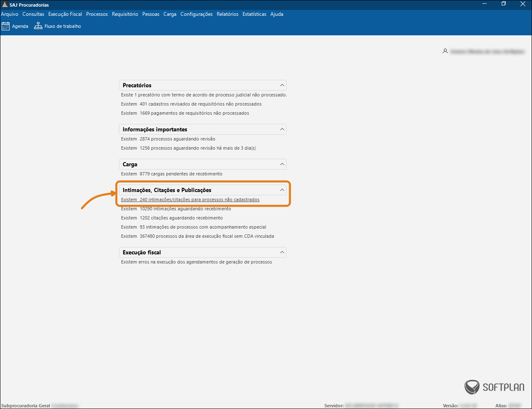The width and height of the screenshot is (532, 409).
Task: Click the Softplan logo
Action: point(494,387)
